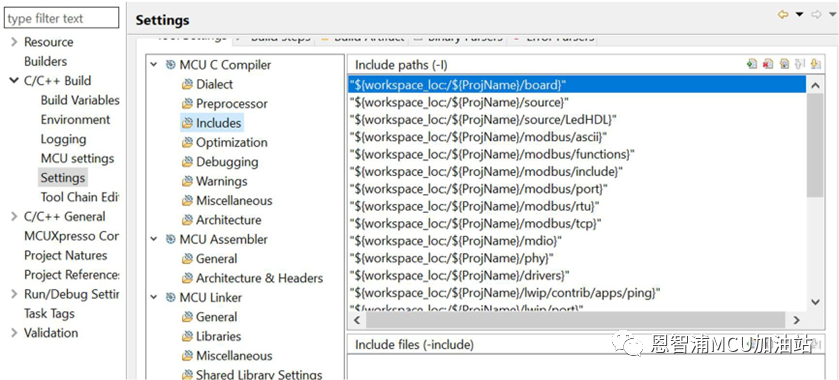
Task: Open Tool Chain Editor page
Action: click(80, 197)
